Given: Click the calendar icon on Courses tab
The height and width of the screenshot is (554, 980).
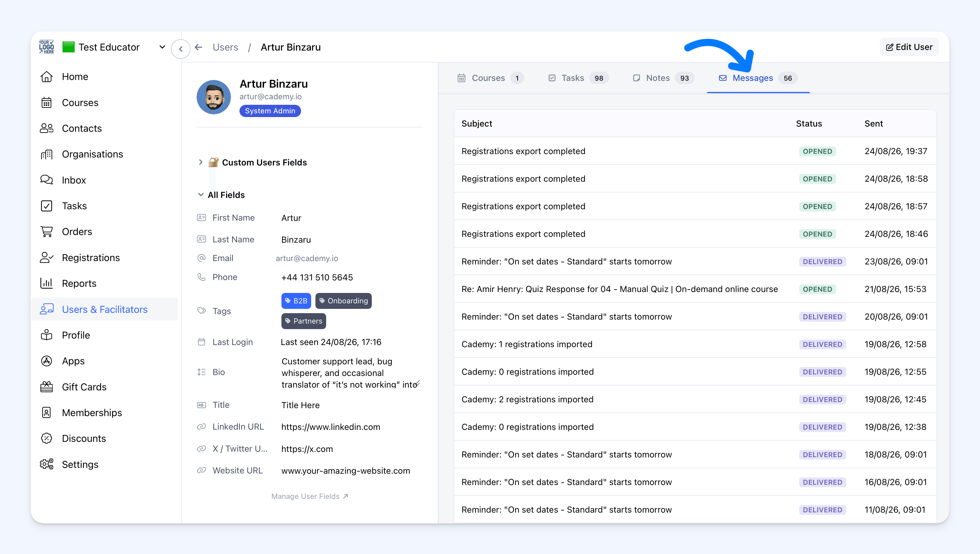Looking at the screenshot, I should [462, 78].
